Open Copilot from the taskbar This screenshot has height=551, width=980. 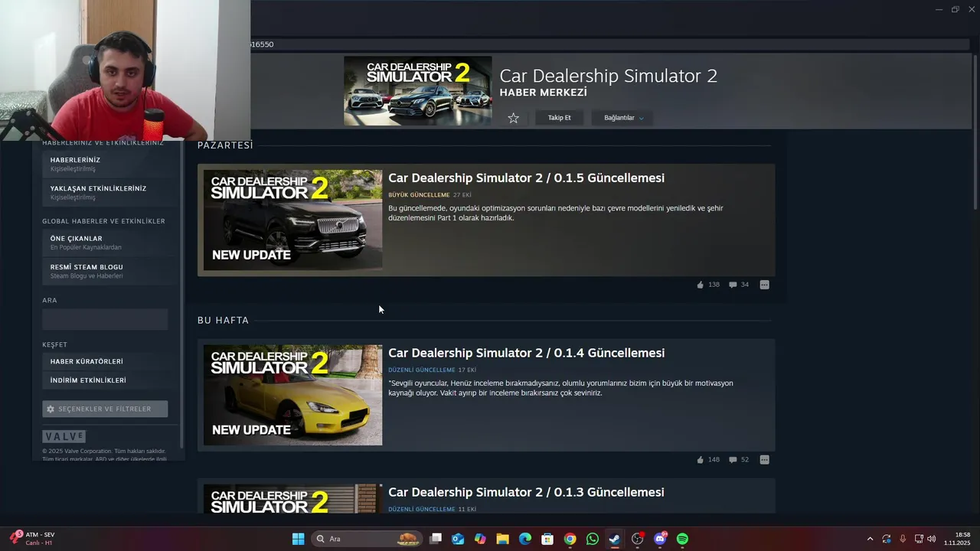(x=480, y=539)
